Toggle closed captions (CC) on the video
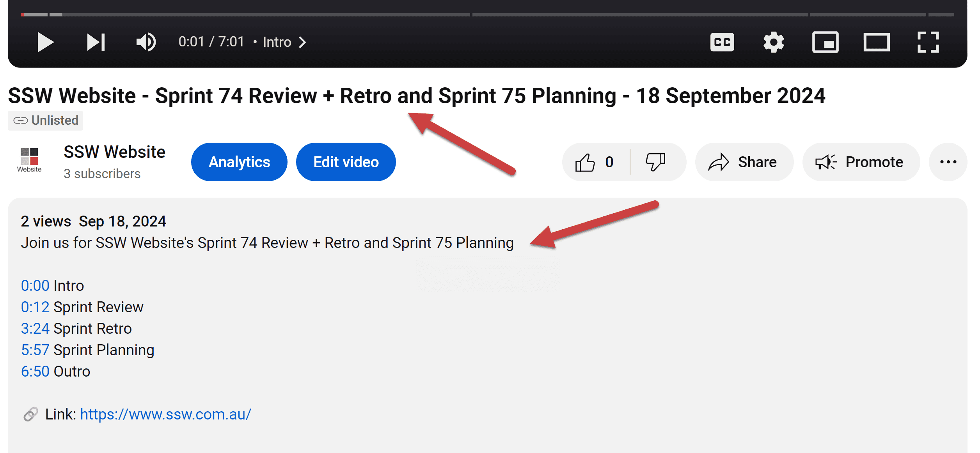 pos(722,42)
